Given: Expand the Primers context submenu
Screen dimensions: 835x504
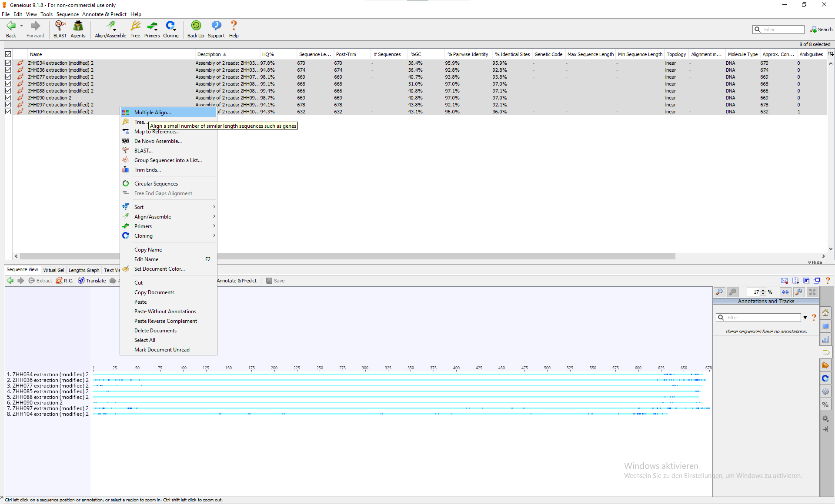Looking at the screenshot, I should (x=169, y=226).
